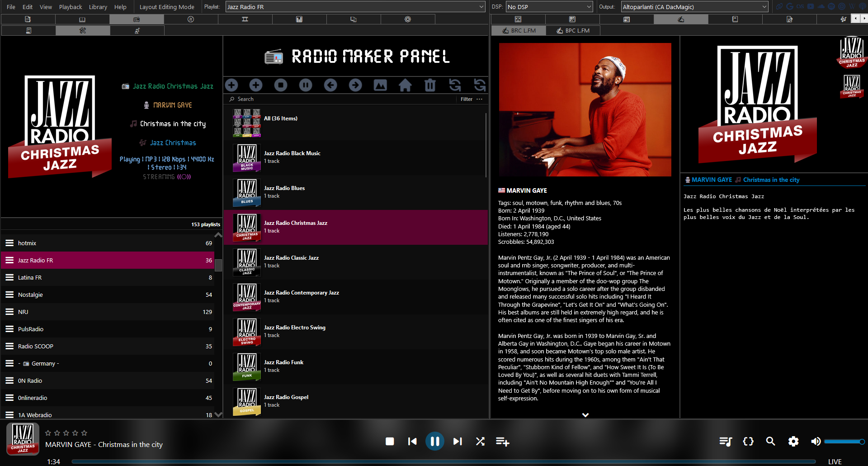Click the curly braces icon in player bar
Image resolution: width=868 pixels, height=466 pixels.
pyautogui.click(x=748, y=441)
